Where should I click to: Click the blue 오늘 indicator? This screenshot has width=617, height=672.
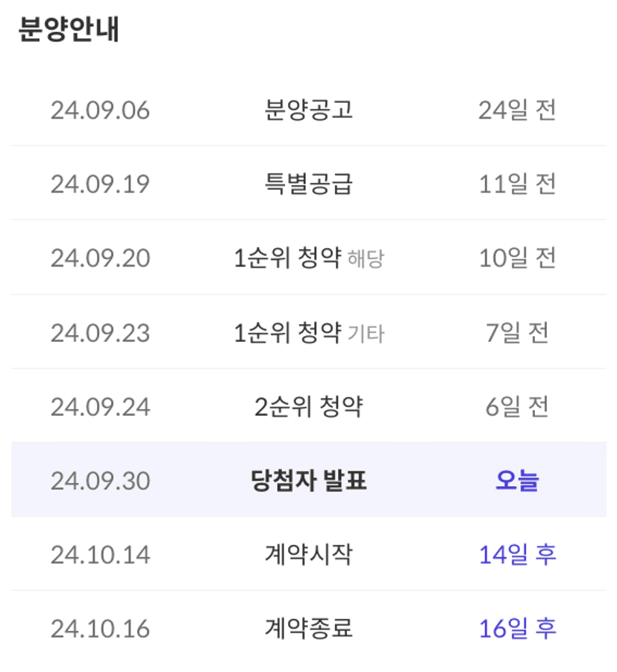tap(517, 481)
